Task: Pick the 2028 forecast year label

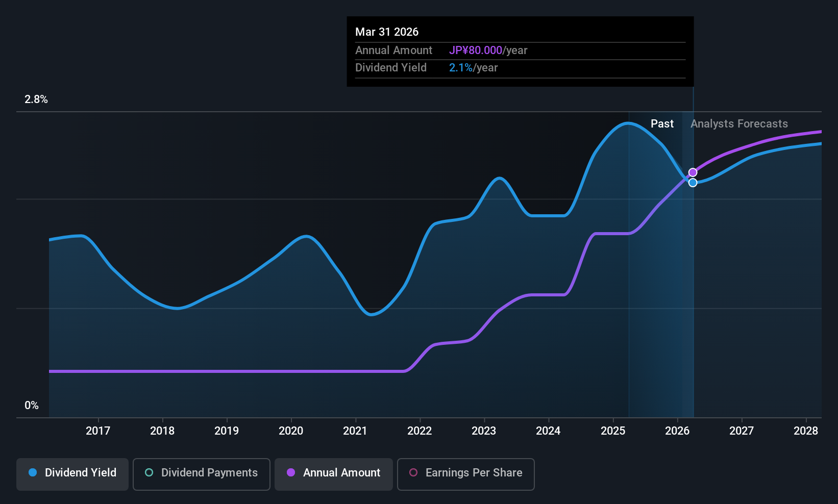Action: coord(806,431)
